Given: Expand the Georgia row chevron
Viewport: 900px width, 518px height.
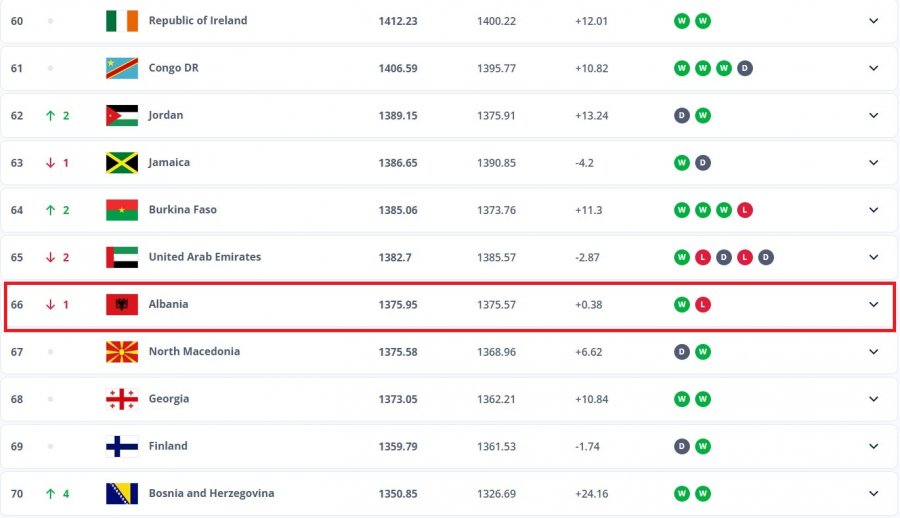Looking at the screenshot, I should 874,399.
